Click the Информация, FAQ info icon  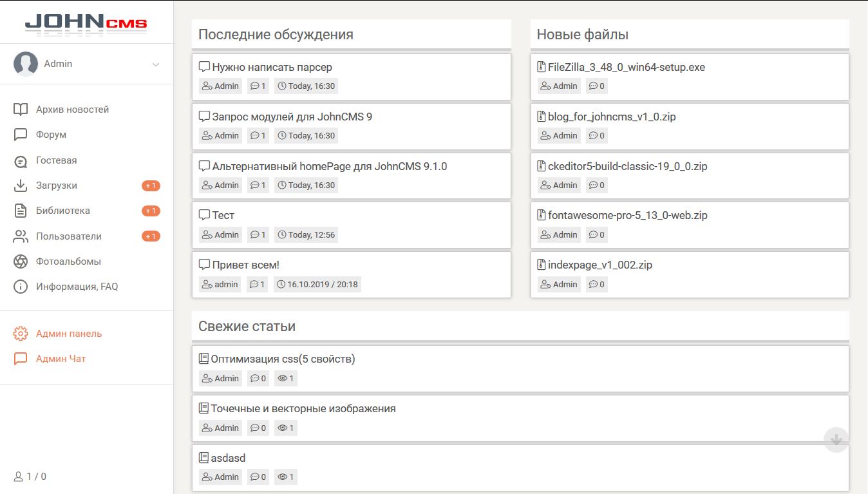click(21, 287)
